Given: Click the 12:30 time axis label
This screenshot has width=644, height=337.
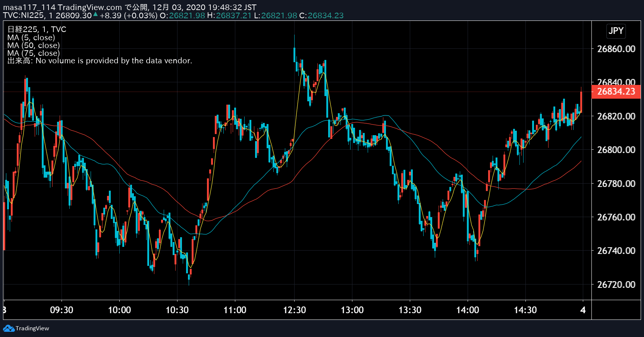Looking at the screenshot, I should [x=295, y=310].
